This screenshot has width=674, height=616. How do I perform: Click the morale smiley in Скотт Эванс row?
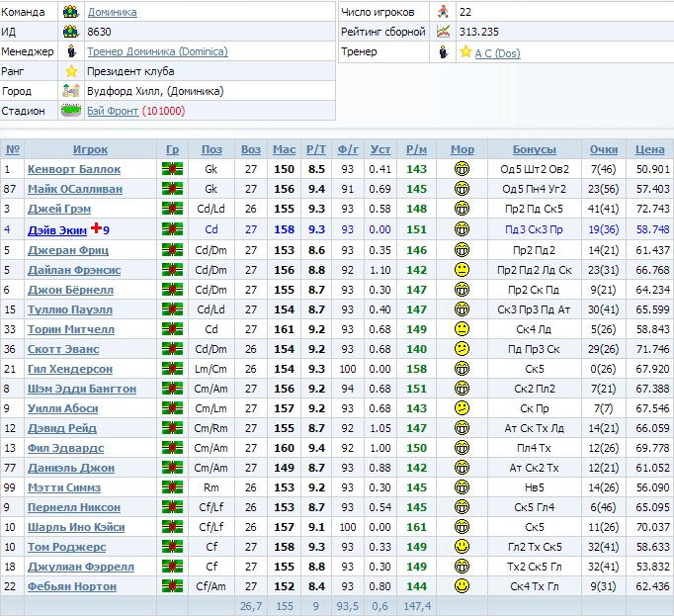click(x=462, y=349)
